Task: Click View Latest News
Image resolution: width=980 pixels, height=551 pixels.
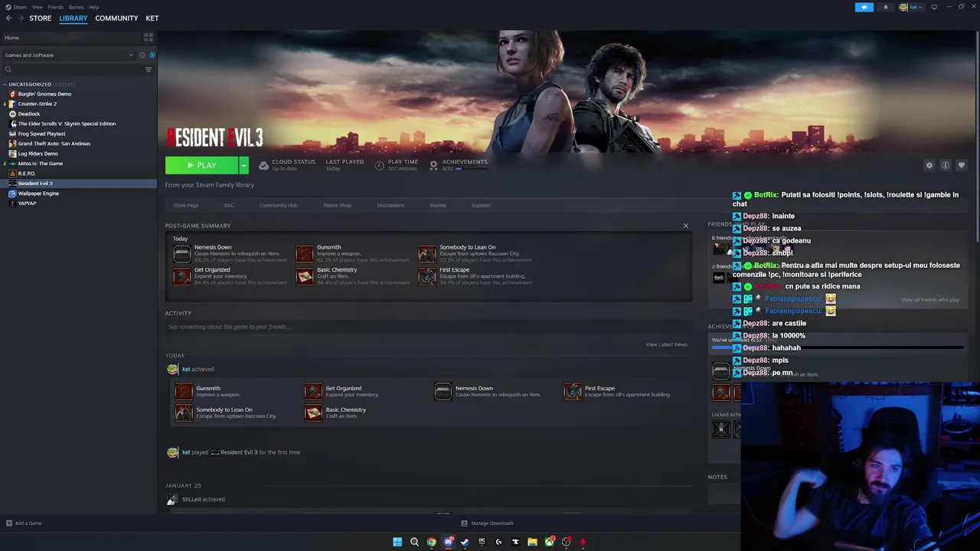Action: pos(666,344)
